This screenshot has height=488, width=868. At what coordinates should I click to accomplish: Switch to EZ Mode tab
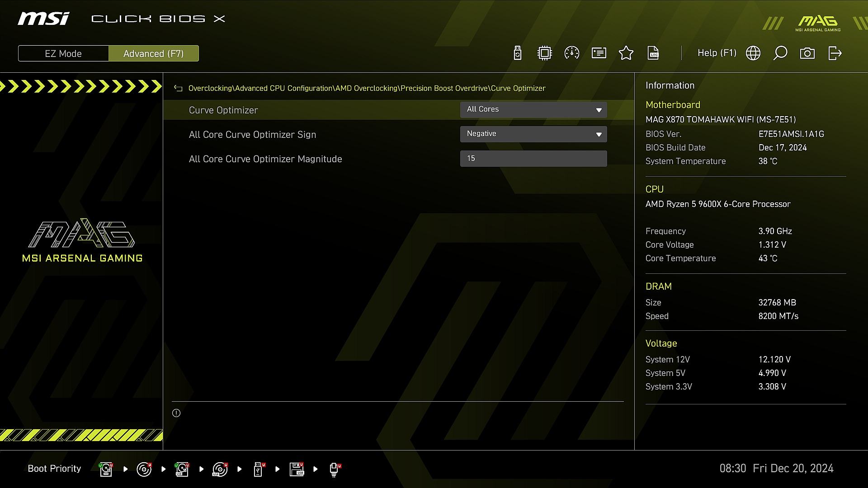(x=63, y=53)
